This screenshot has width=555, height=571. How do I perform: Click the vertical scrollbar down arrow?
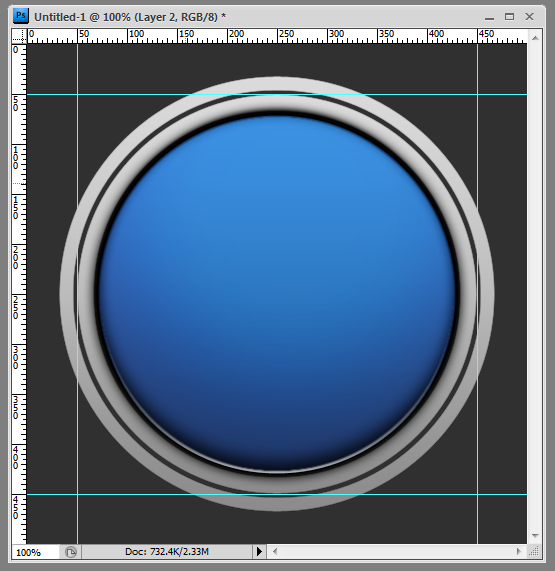(x=535, y=536)
